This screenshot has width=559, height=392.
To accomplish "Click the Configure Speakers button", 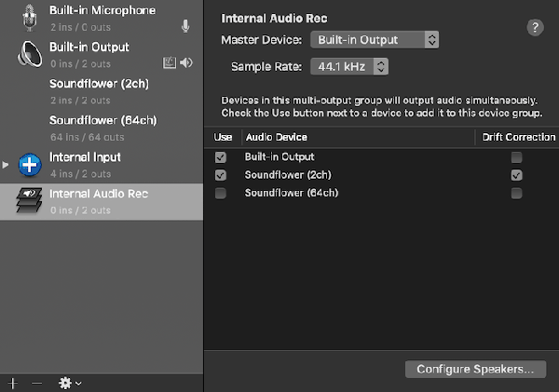I will tap(475, 369).
